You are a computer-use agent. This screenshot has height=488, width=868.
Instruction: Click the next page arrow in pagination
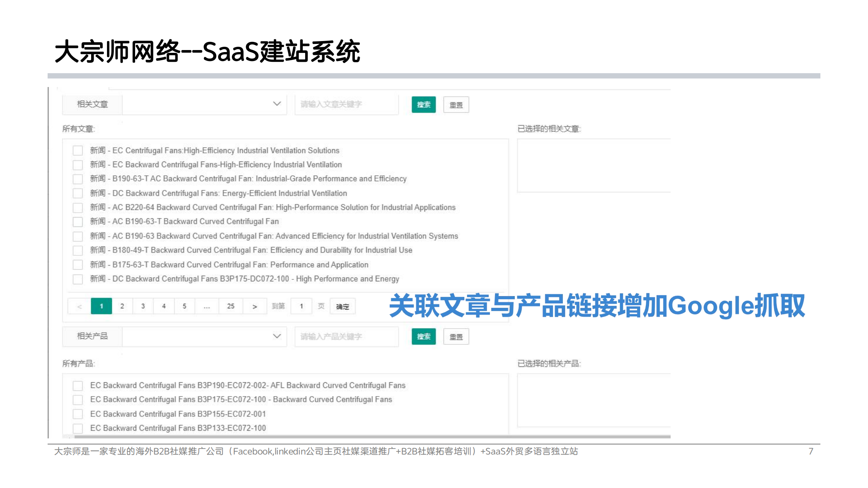(255, 307)
